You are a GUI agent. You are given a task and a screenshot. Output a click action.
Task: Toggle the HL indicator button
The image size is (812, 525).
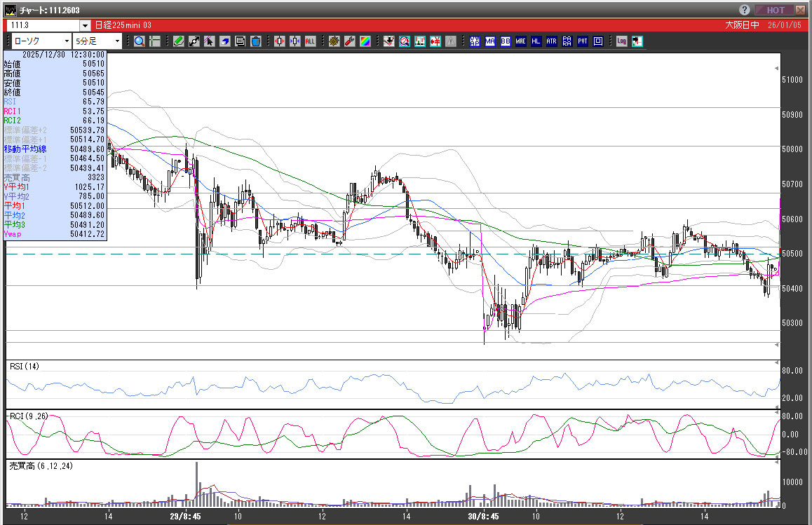tap(536, 41)
